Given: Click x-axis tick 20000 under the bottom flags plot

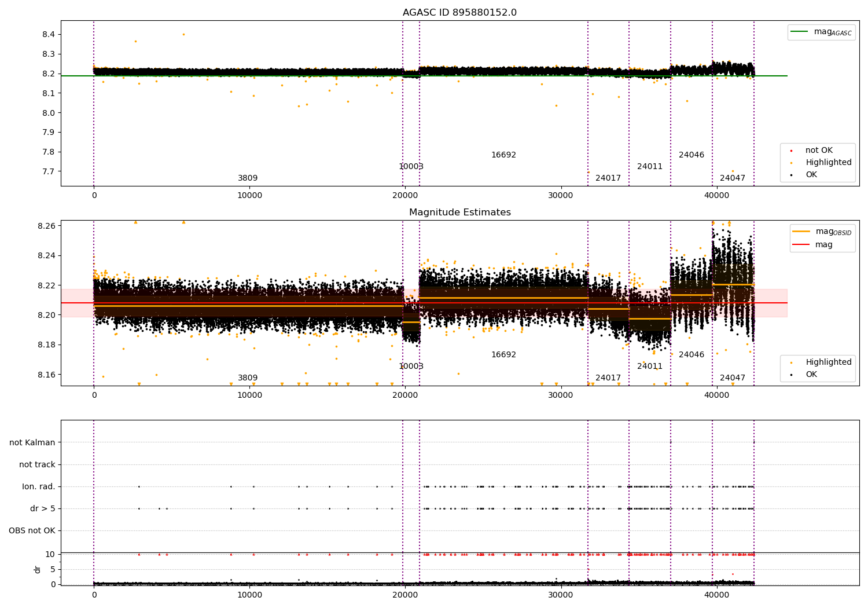Looking at the screenshot, I should pyautogui.click(x=405, y=595).
